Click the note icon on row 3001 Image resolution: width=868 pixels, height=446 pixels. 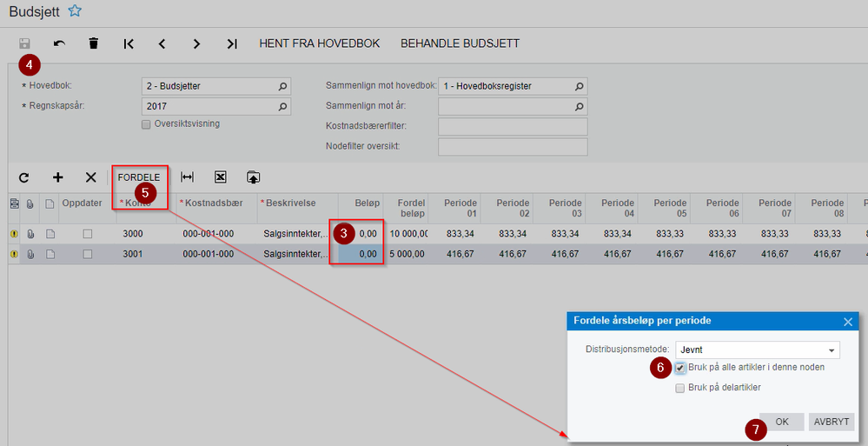(x=50, y=255)
